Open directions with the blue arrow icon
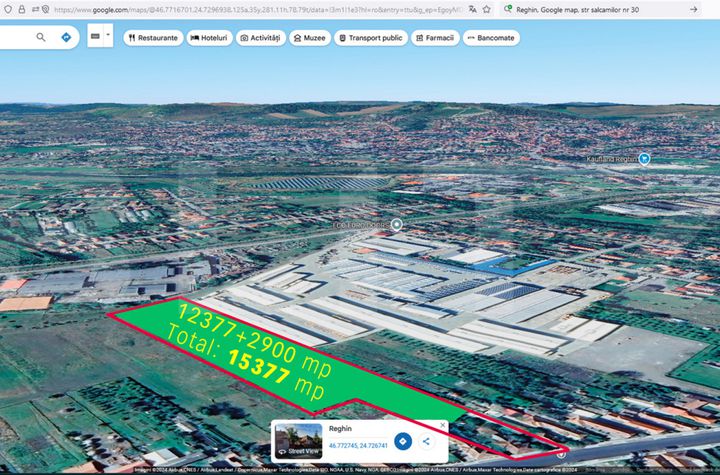 tap(66, 37)
